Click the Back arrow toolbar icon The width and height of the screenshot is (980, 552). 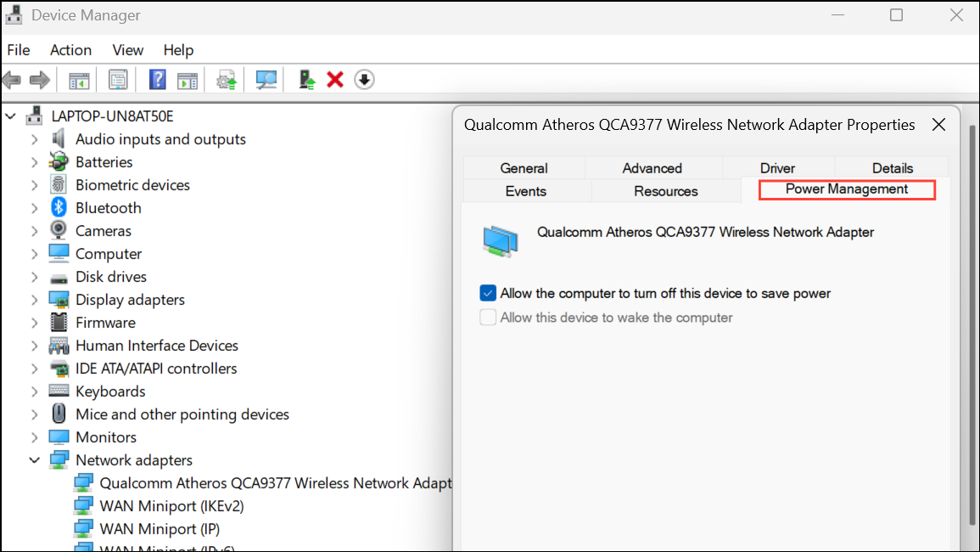(12, 80)
